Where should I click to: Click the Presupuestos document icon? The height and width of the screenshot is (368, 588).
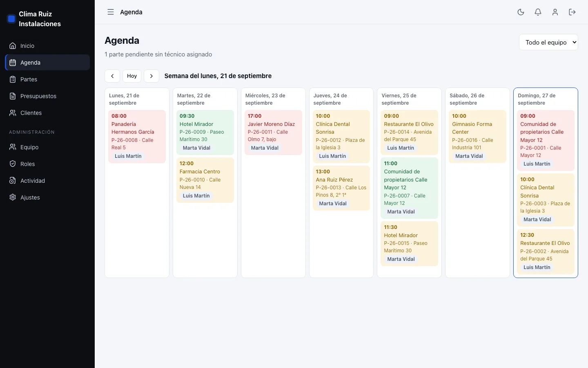(x=13, y=96)
